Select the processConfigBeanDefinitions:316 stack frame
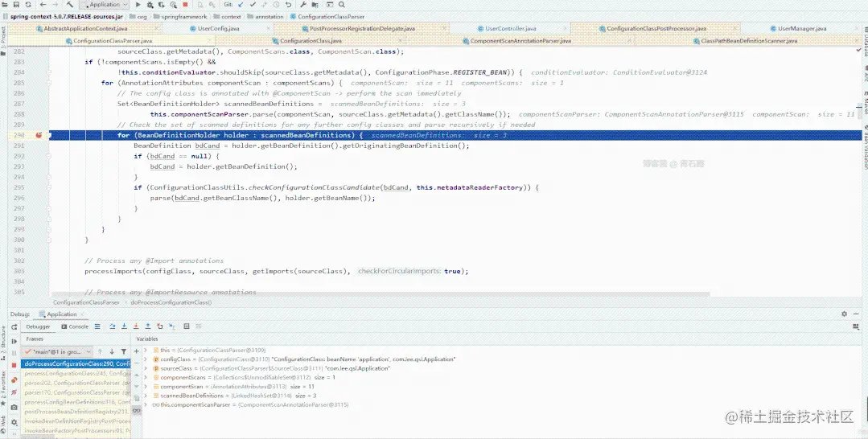 76,403
